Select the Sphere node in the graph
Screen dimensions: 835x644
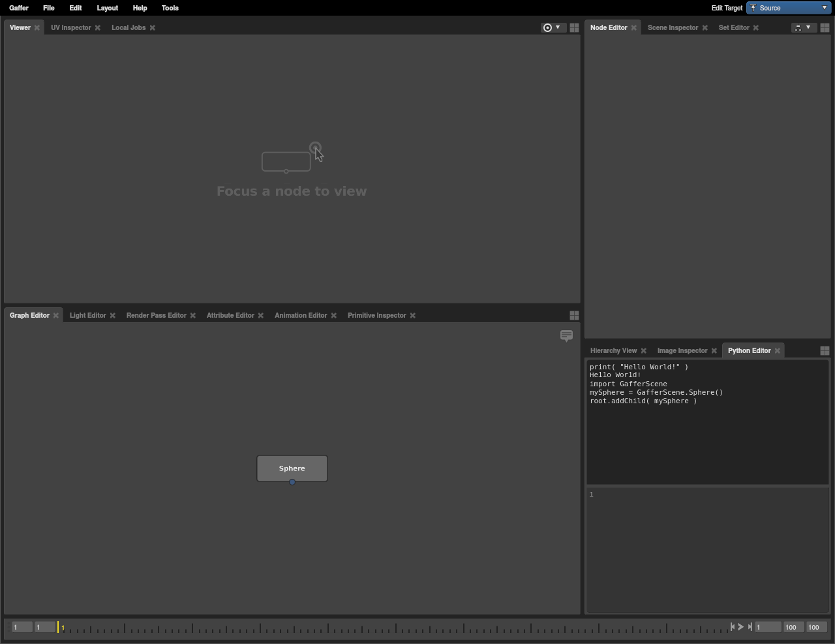(292, 468)
